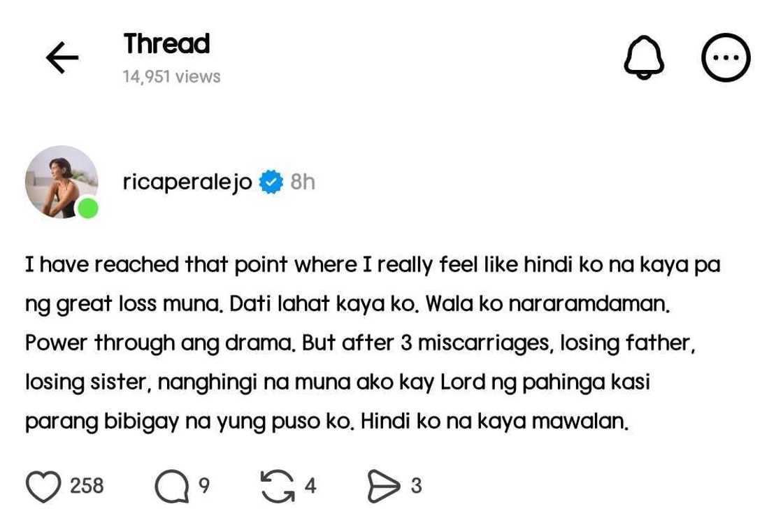Screen dimensions: 783x532
Task: Select the Thread header title
Action: click(166, 43)
